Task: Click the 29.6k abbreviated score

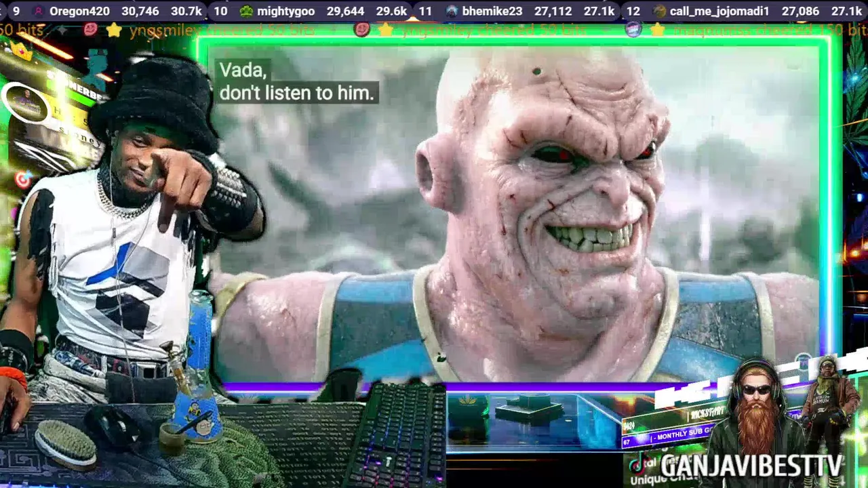Action: pyautogui.click(x=391, y=12)
